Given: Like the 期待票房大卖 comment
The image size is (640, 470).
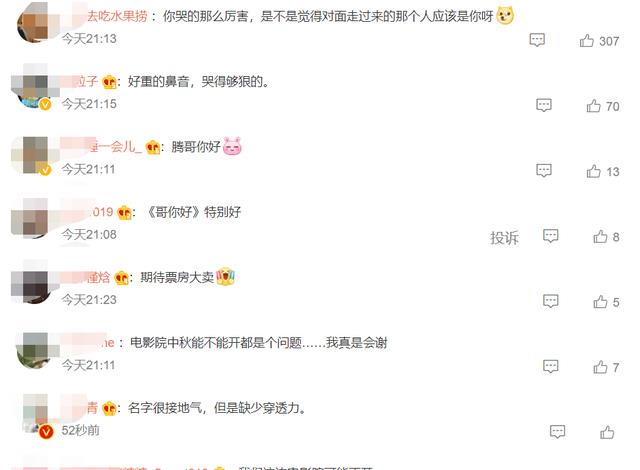Looking at the screenshot, I should tap(600, 302).
